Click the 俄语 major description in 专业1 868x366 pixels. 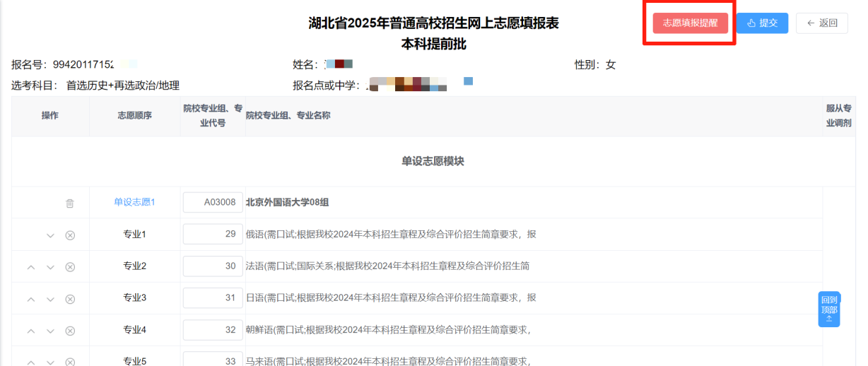click(391, 234)
